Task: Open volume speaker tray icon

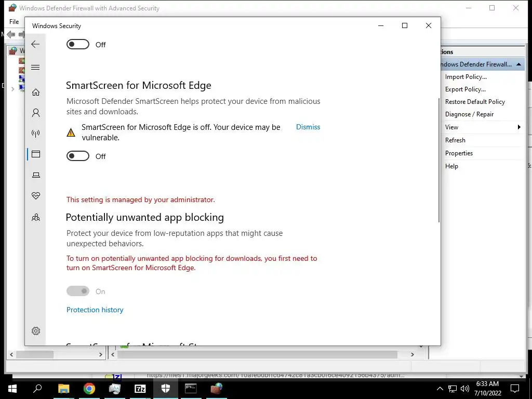Action: (x=465, y=389)
